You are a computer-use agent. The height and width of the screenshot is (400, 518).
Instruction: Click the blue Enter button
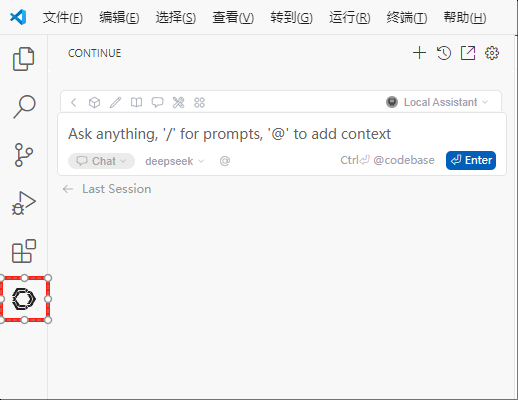point(471,160)
